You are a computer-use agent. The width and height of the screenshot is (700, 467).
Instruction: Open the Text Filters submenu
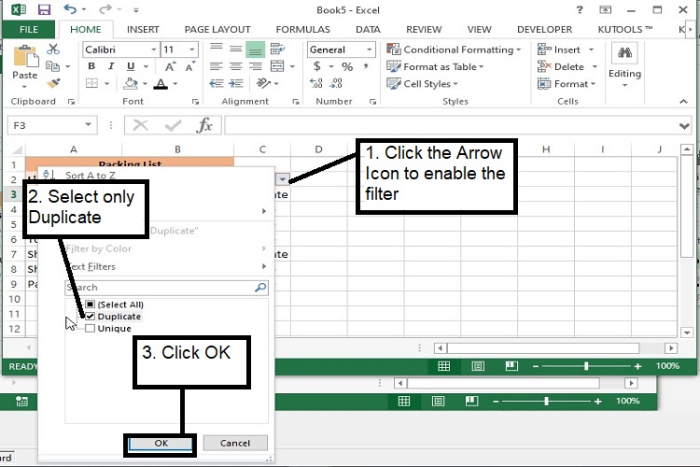coord(166,267)
